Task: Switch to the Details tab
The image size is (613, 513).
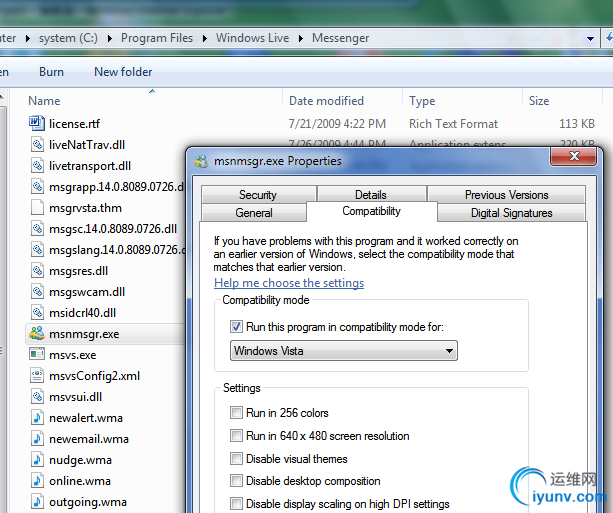Action: (x=371, y=194)
